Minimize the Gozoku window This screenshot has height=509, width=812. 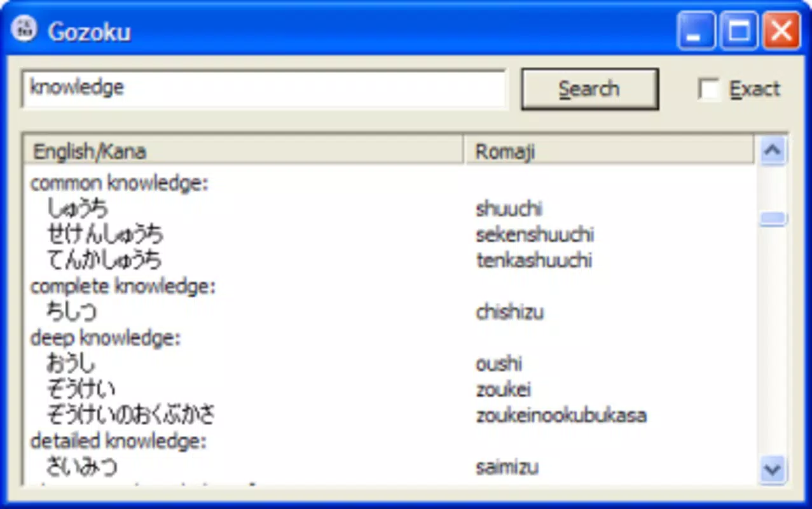(x=696, y=30)
